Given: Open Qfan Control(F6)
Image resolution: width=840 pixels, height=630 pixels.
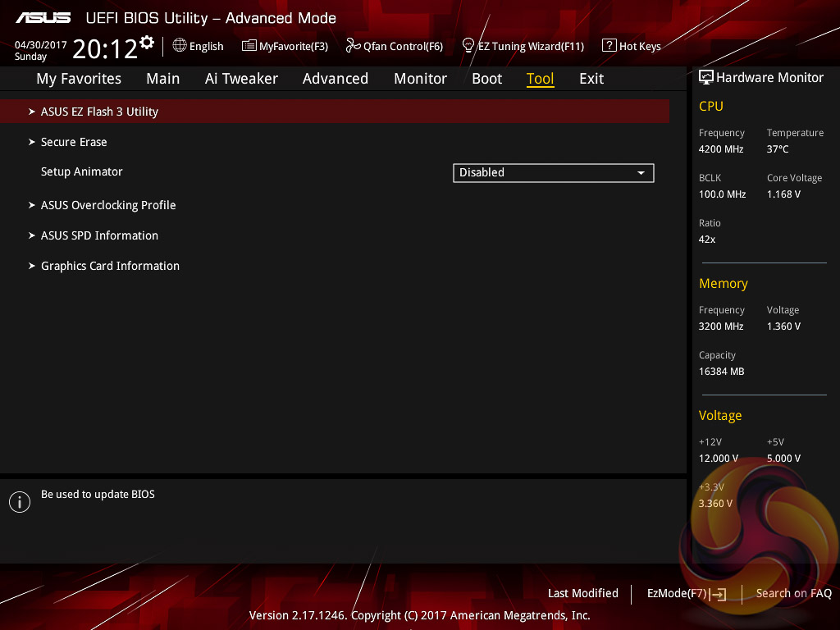Looking at the screenshot, I should (x=395, y=46).
